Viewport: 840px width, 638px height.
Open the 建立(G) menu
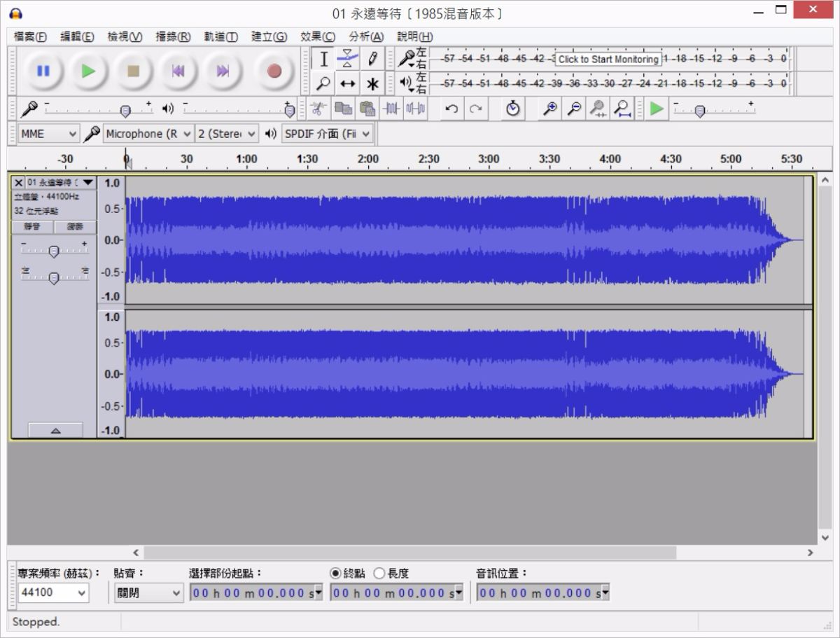point(269,36)
